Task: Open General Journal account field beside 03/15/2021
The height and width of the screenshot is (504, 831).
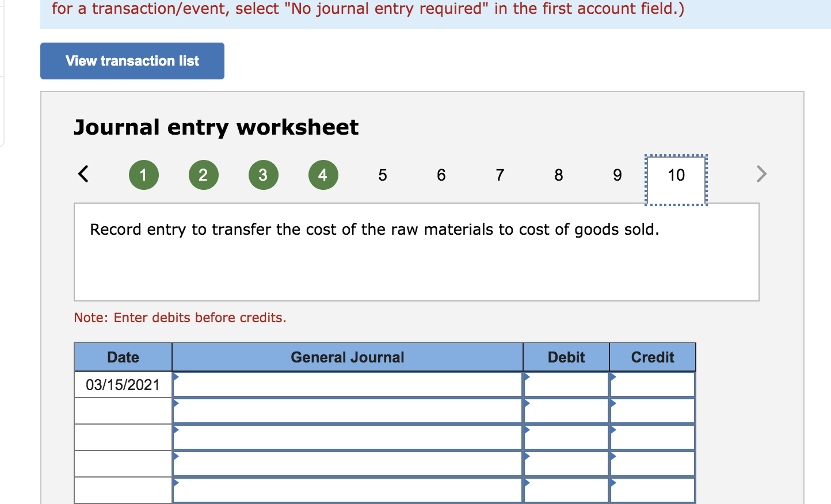Action: [x=348, y=384]
